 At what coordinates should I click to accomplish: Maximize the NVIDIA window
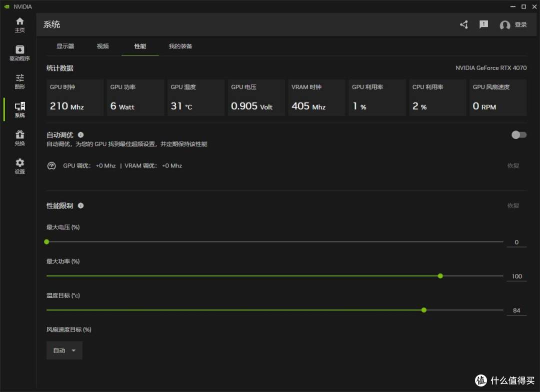(x=523, y=6)
